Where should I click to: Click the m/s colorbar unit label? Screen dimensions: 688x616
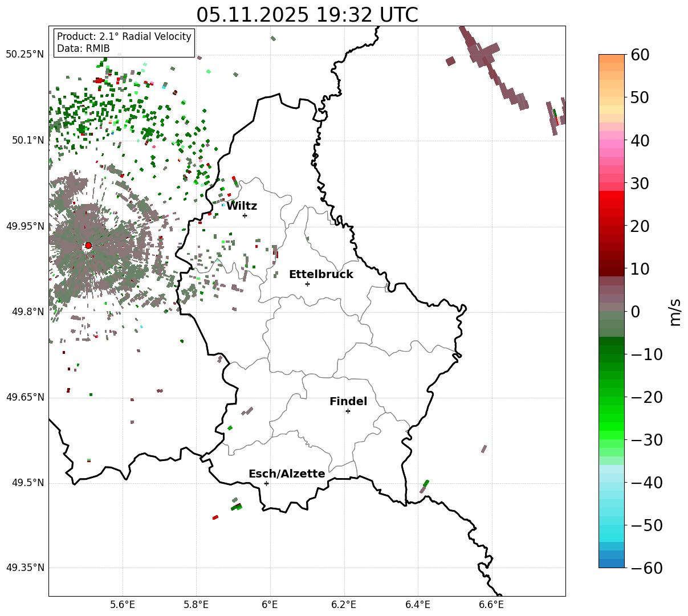coord(675,311)
